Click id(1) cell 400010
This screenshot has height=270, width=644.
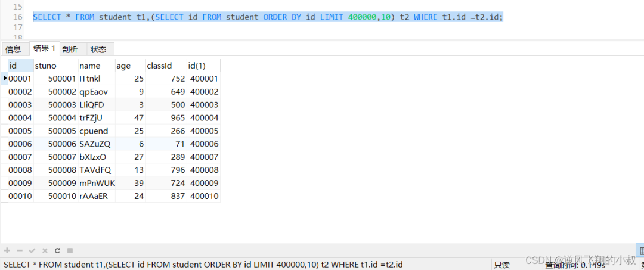(204, 196)
